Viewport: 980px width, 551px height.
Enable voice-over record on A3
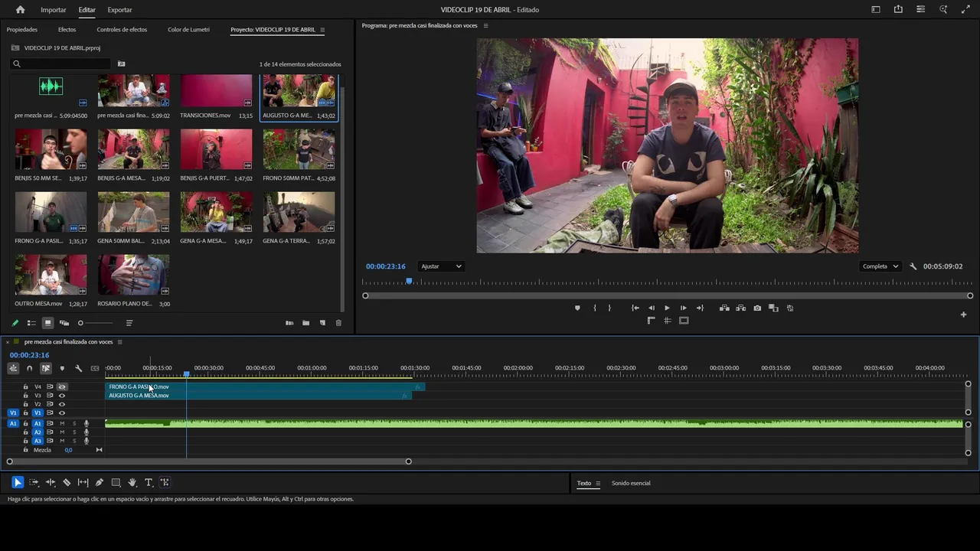tap(87, 441)
